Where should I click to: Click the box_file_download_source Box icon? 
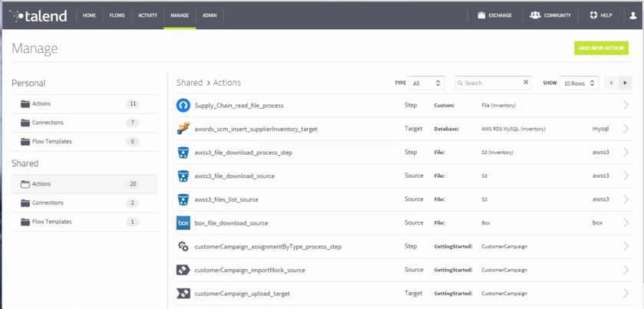pos(183,222)
